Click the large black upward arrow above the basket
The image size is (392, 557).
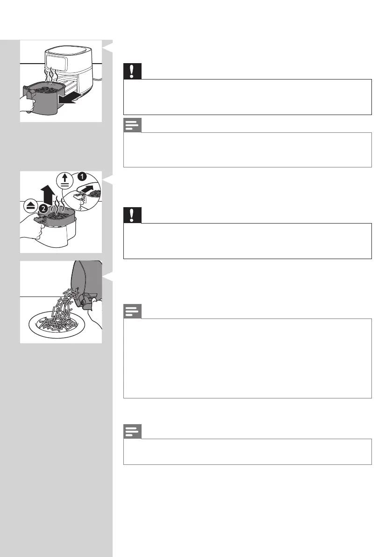(47, 195)
